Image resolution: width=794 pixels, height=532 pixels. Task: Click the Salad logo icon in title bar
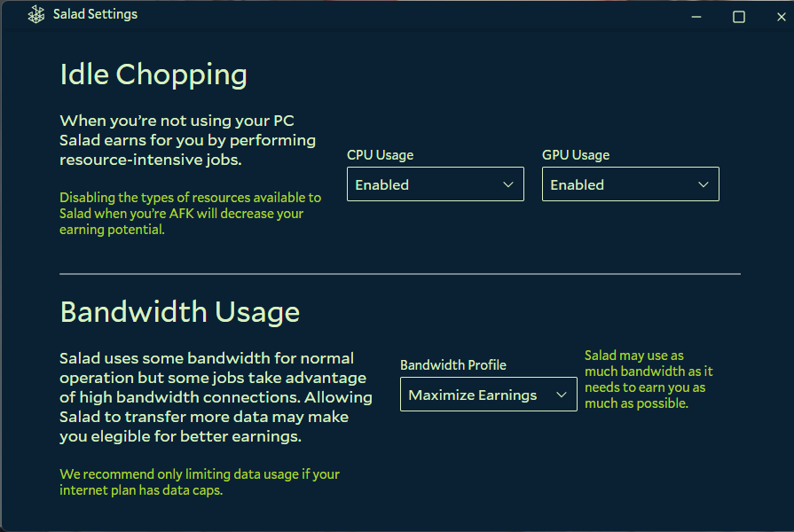tap(36, 15)
